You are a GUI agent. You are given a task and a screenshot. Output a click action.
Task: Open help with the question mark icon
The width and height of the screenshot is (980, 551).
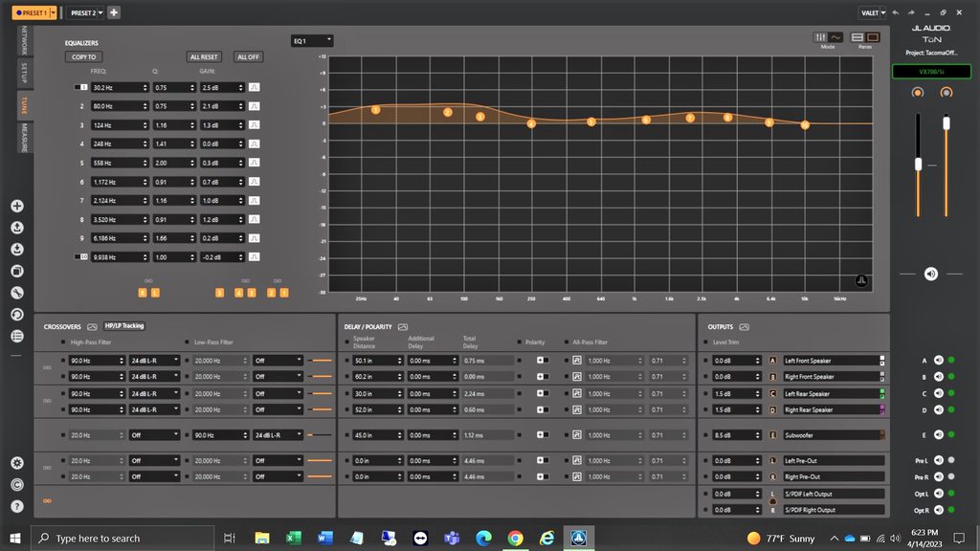click(17, 507)
